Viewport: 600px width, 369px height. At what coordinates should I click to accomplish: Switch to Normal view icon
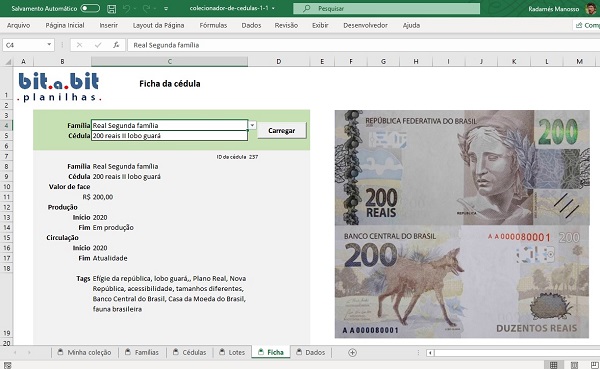(x=553, y=365)
